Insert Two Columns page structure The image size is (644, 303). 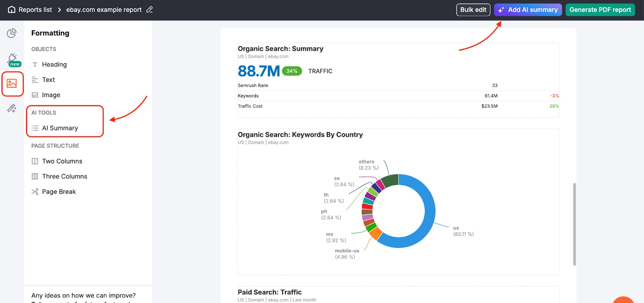coord(62,161)
